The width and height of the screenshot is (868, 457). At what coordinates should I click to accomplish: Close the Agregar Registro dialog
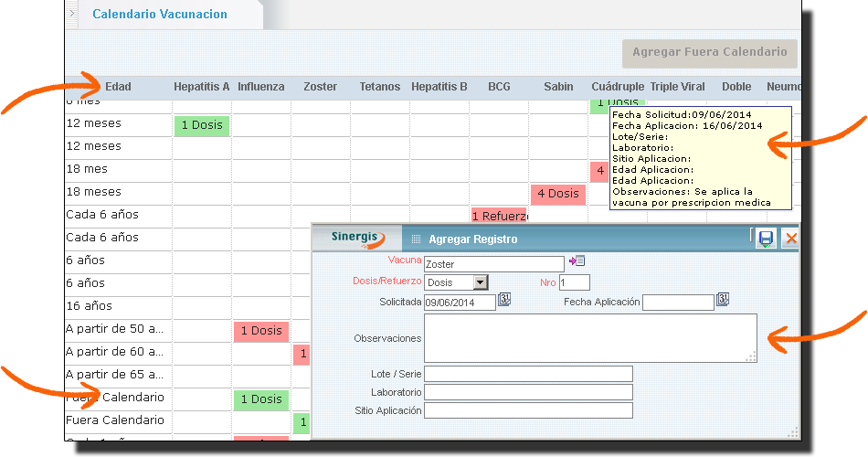click(x=791, y=239)
